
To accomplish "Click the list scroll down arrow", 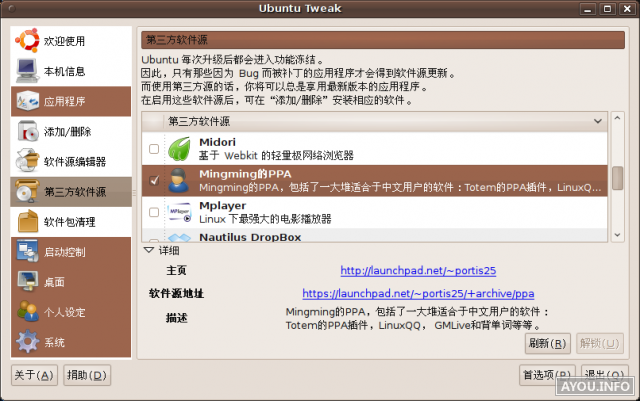I will click(x=617, y=235).
